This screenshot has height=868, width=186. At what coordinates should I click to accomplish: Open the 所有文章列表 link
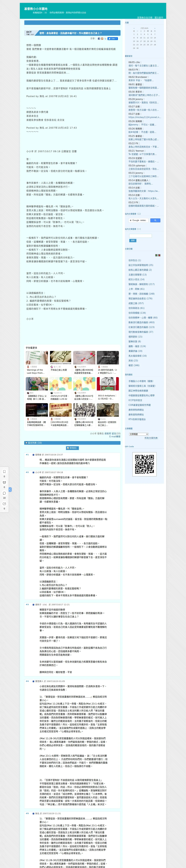coord(151,438)
